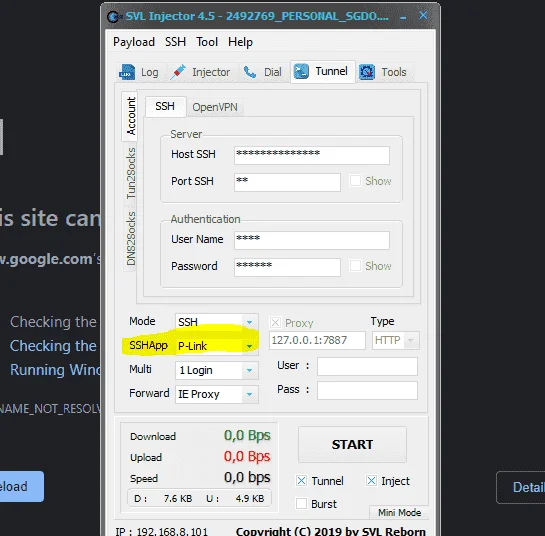Switch to the DNS2Socks vertical tab
The height and width of the screenshot is (536, 545).
click(x=131, y=238)
